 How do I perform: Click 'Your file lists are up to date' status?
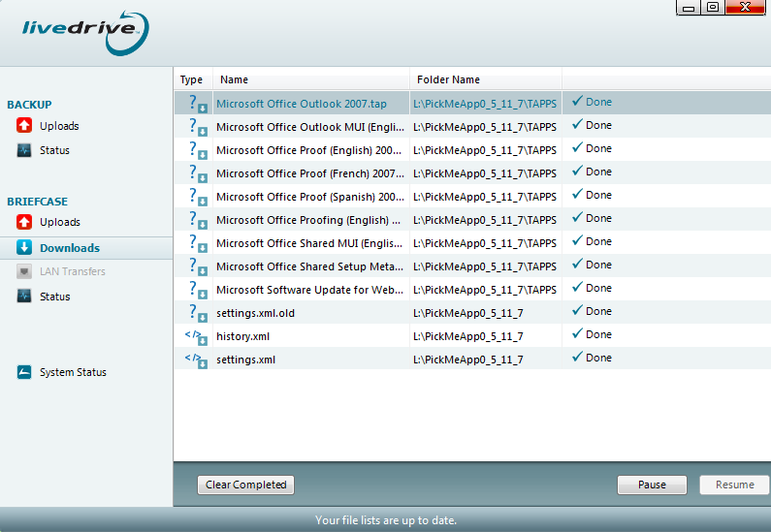pos(386,519)
